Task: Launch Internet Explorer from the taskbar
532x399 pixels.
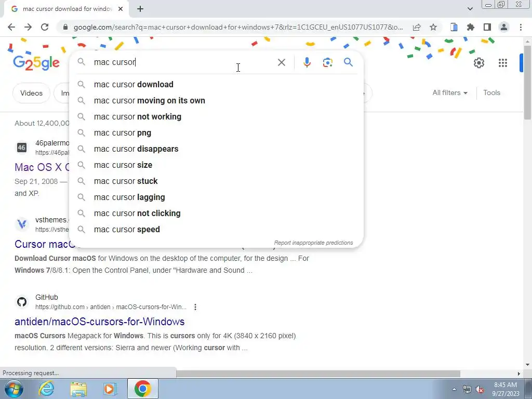Action: (x=46, y=389)
